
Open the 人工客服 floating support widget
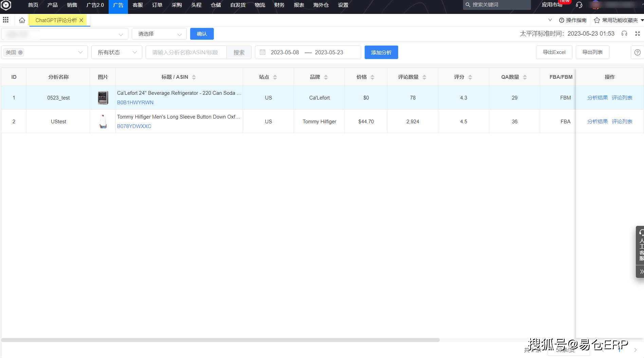641,246
